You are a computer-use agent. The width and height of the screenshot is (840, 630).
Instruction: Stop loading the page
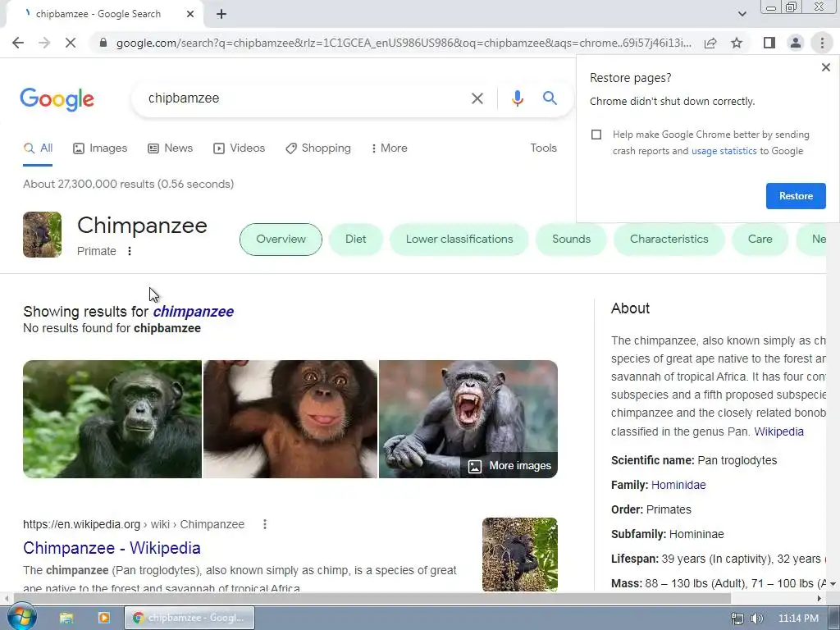pos(71,43)
